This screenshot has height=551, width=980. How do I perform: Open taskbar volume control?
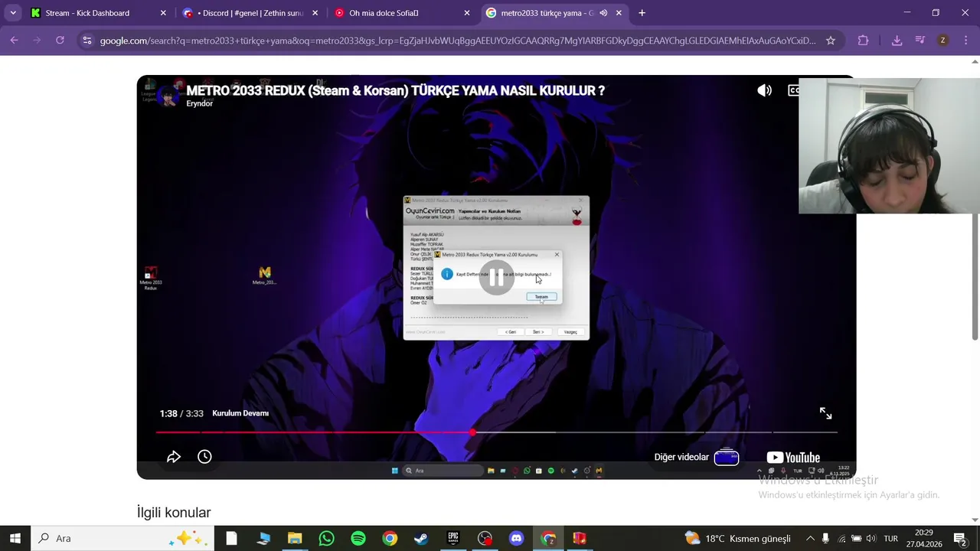(x=871, y=539)
